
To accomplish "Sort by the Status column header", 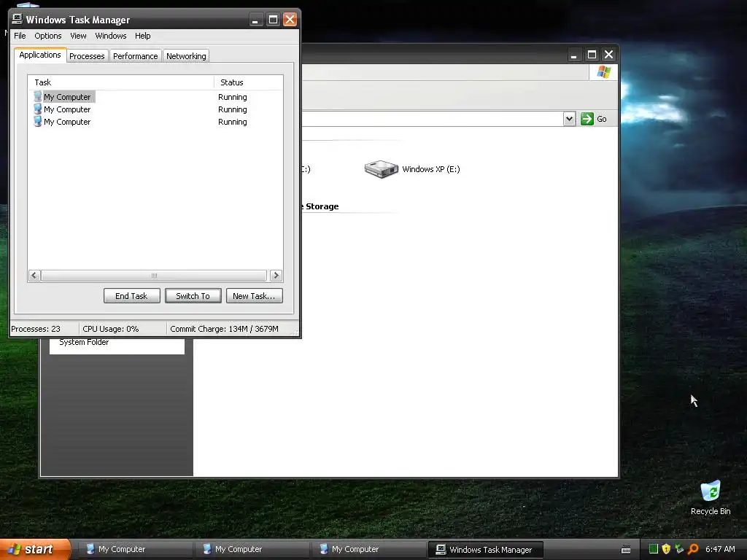I will pos(248,82).
